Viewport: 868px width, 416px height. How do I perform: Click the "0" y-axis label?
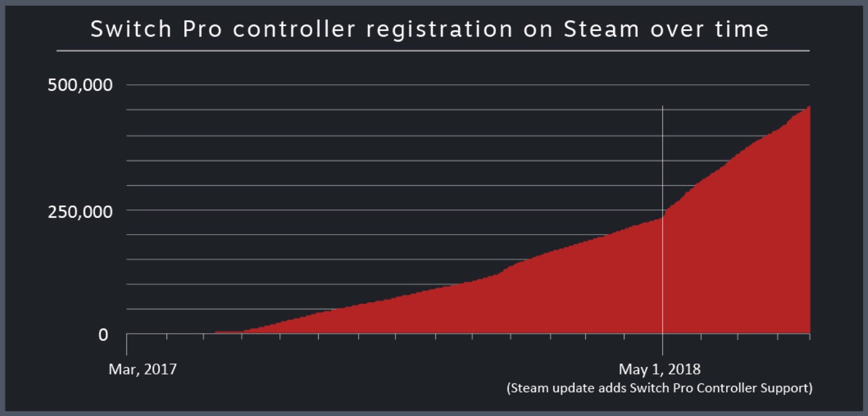click(103, 335)
